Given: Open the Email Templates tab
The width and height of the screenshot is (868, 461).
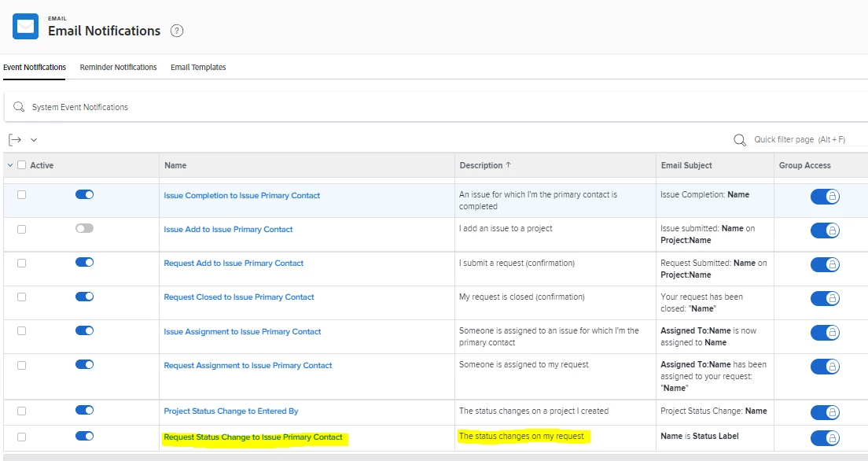Looking at the screenshot, I should pos(198,67).
